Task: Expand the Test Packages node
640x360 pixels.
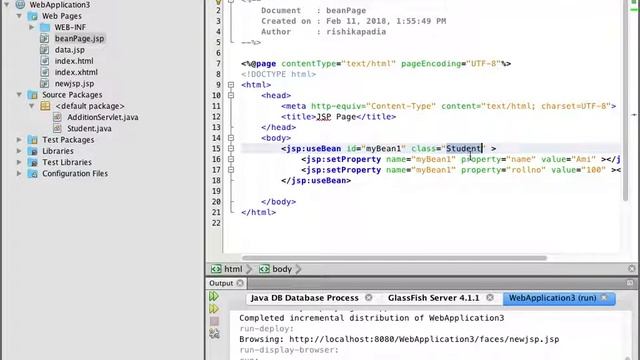Action: point(19,140)
